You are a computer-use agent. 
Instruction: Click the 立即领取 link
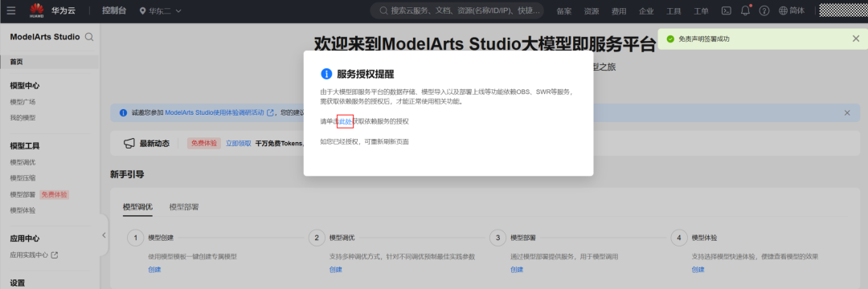click(239, 143)
